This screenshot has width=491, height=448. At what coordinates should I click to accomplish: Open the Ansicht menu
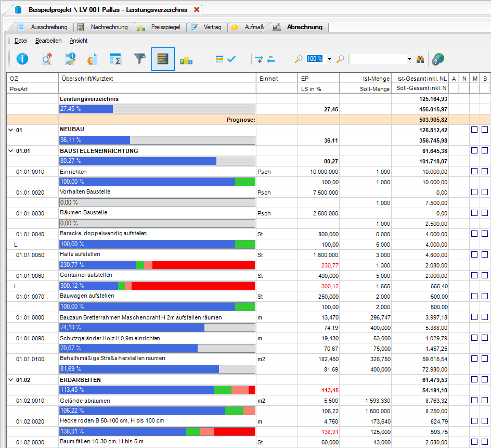coord(79,41)
